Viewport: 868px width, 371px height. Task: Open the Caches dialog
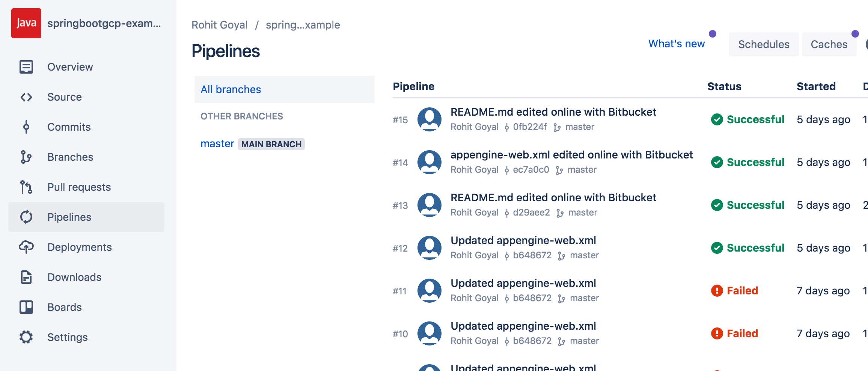click(829, 44)
